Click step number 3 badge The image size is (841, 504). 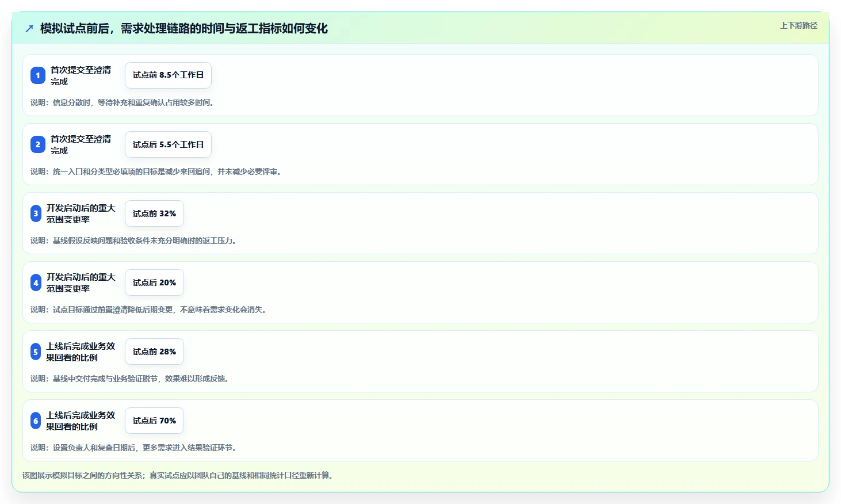[x=36, y=213]
